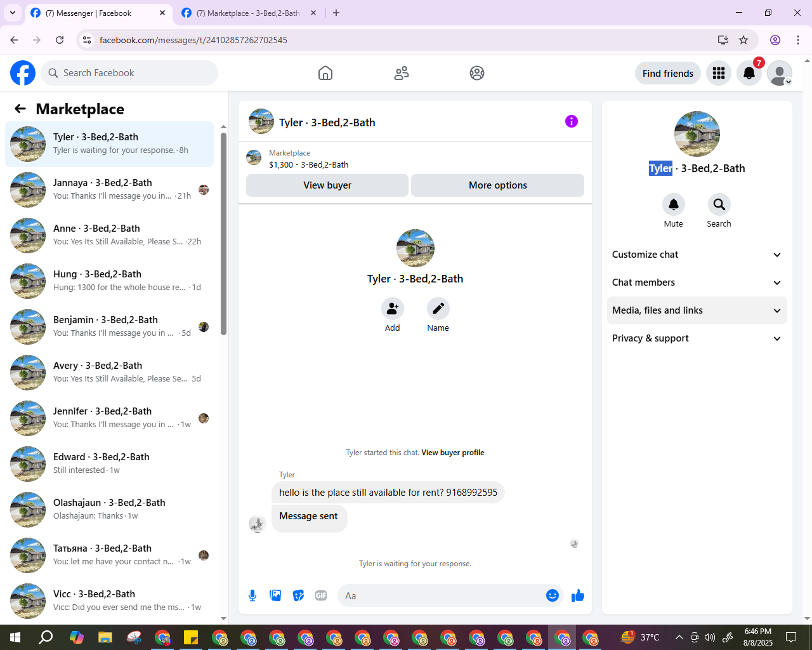Choose a sticker with the sticker icon
The width and height of the screenshot is (812, 650).
[x=298, y=595]
